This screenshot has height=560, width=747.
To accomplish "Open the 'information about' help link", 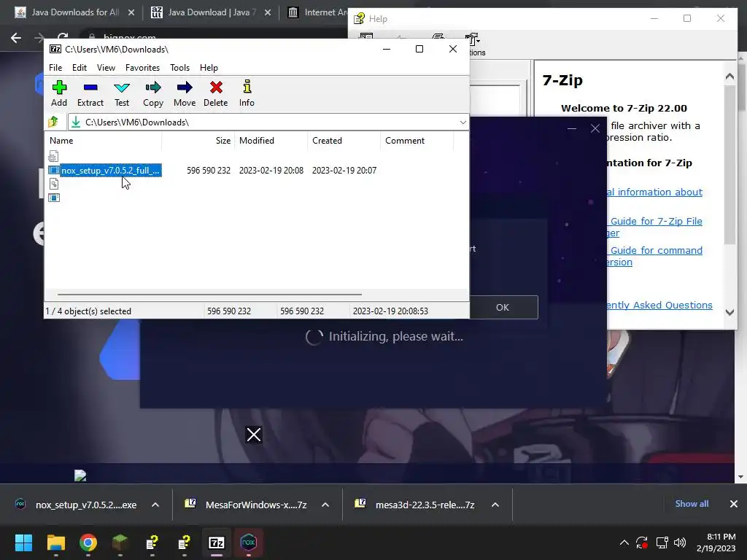I will 655,192.
